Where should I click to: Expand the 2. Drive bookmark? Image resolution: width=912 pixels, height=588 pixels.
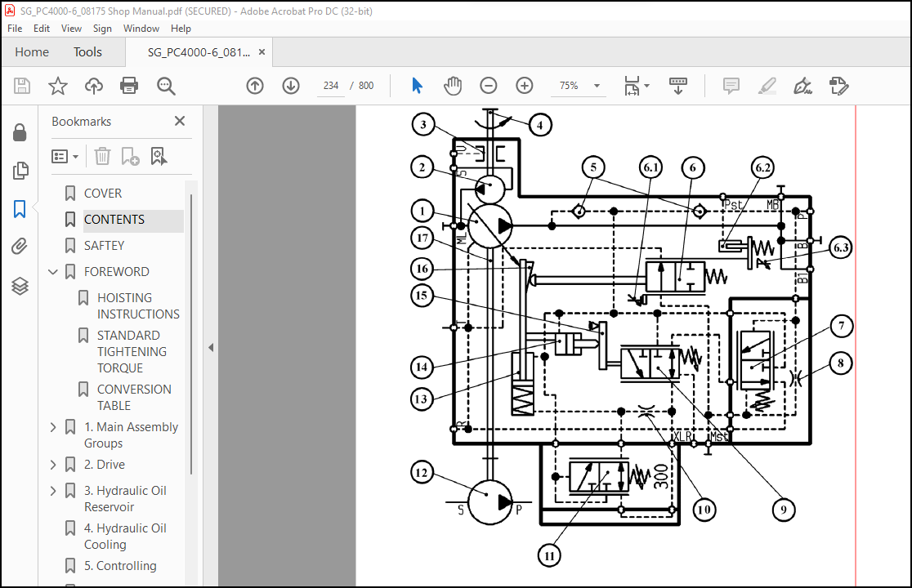point(53,465)
